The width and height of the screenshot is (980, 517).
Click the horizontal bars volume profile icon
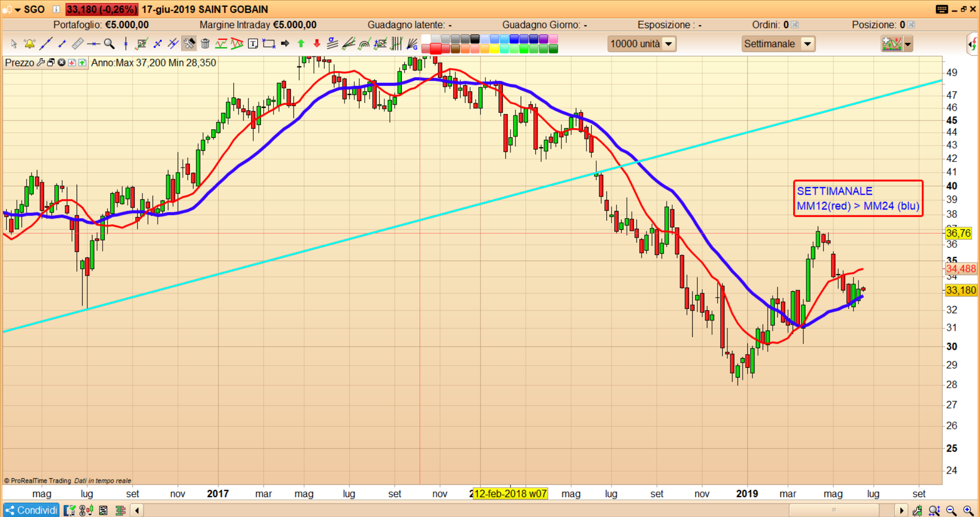pyautogui.click(x=121, y=510)
